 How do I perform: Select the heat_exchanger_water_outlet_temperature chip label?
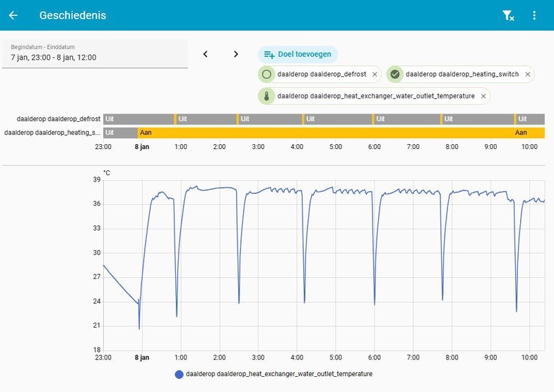coord(376,96)
